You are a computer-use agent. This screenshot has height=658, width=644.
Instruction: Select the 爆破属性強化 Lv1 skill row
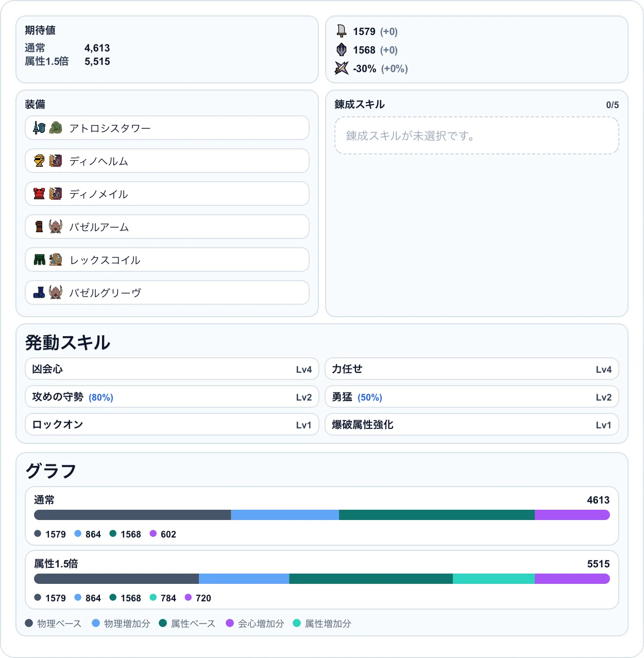click(472, 425)
